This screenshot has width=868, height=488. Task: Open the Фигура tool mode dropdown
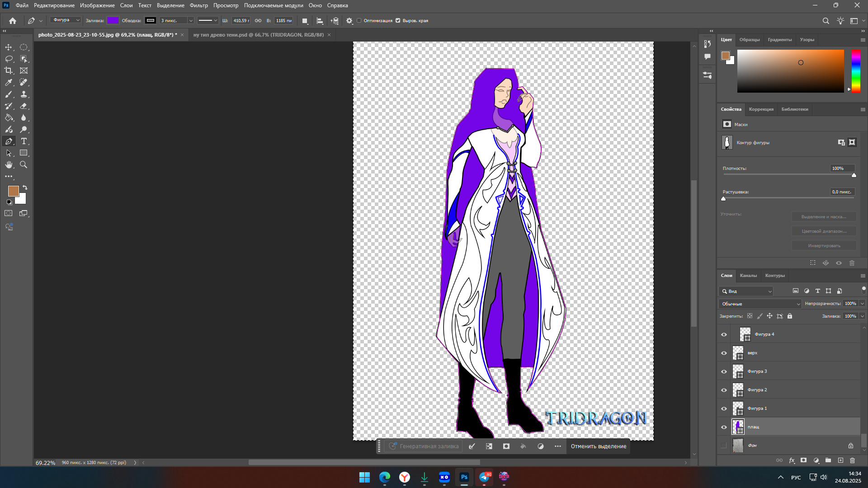65,20
